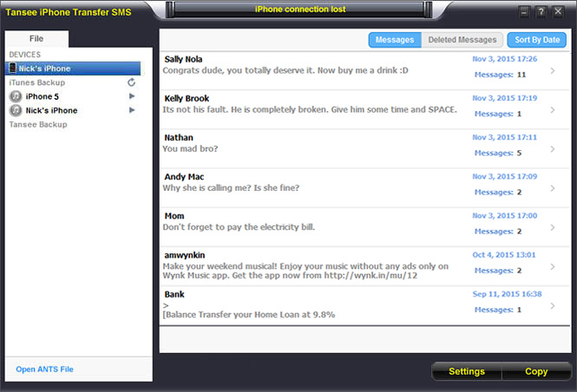
Task: Click the phone icon for Nick's iPhone device
Action: [13, 69]
